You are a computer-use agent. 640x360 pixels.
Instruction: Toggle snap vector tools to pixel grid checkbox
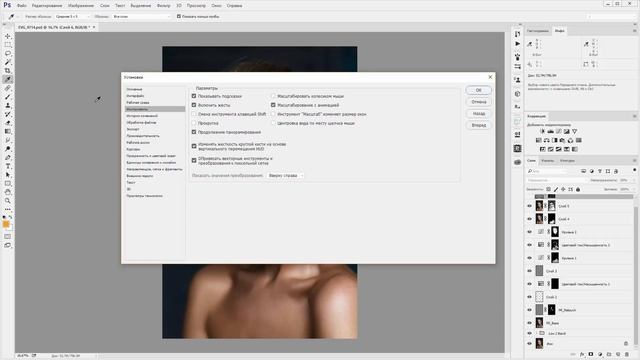194,160
